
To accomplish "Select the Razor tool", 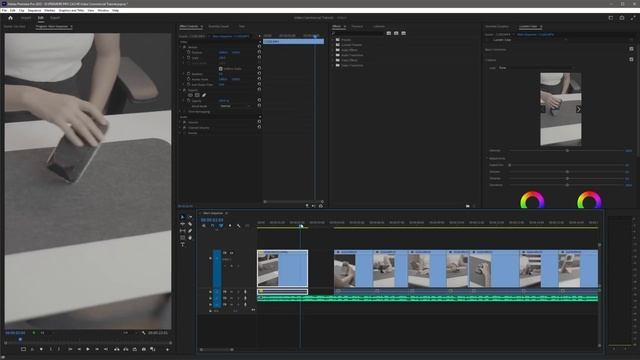I will pyautogui.click(x=190, y=224).
